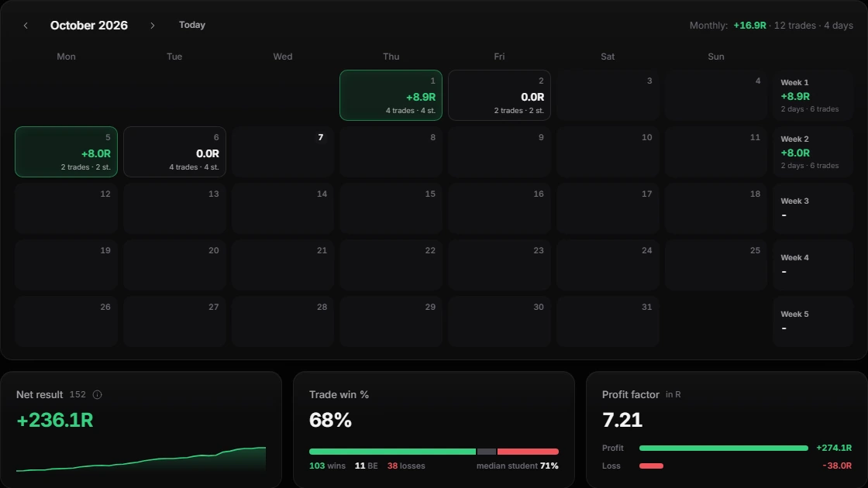Click gray break-even segment of win bar
The width and height of the screenshot is (868, 488).
pos(487,452)
